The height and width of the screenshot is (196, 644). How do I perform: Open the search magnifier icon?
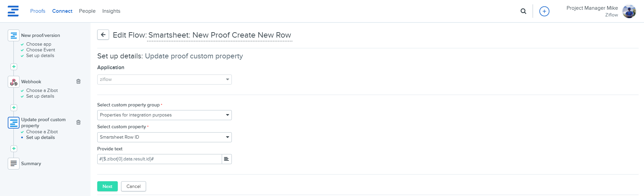click(523, 11)
